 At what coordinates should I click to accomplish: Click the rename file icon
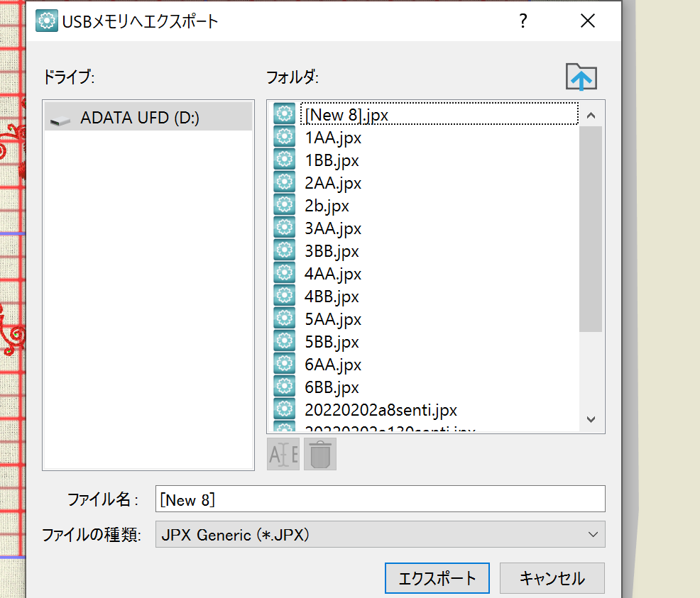[283, 454]
